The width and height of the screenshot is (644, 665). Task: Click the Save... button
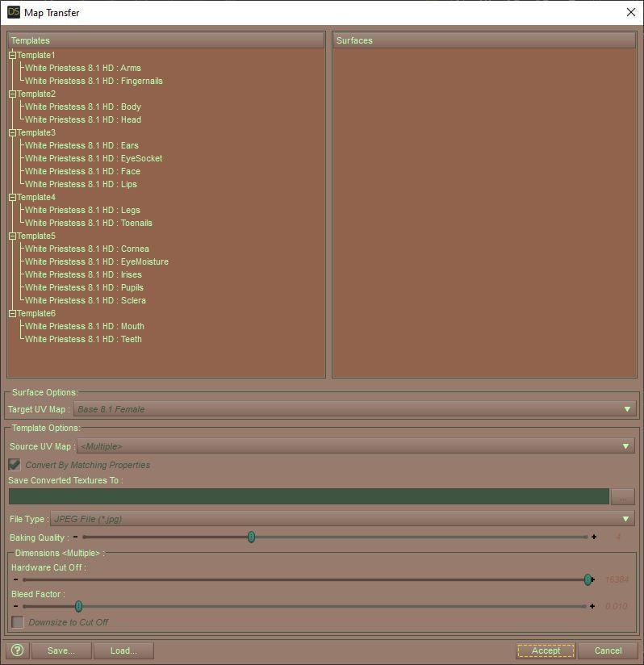pos(61,650)
